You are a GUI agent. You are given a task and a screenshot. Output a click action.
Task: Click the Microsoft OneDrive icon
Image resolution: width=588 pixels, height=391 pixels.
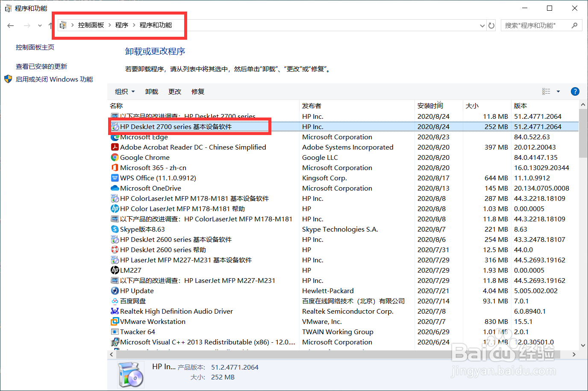pyautogui.click(x=114, y=188)
